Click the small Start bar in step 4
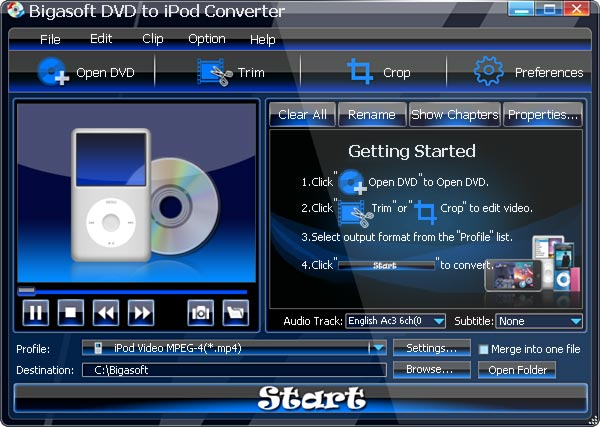Viewport: 600px width, 427px height. (386, 265)
